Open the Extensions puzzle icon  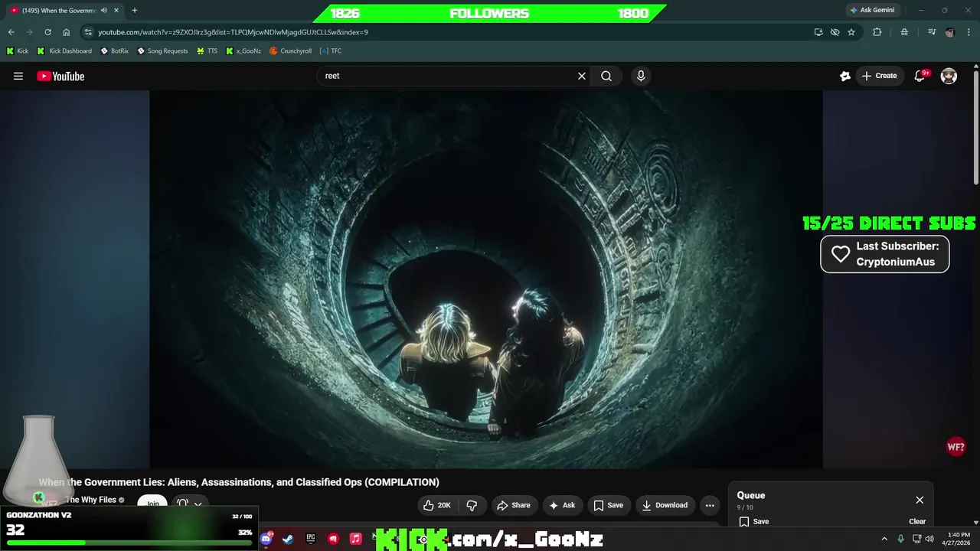(x=877, y=32)
